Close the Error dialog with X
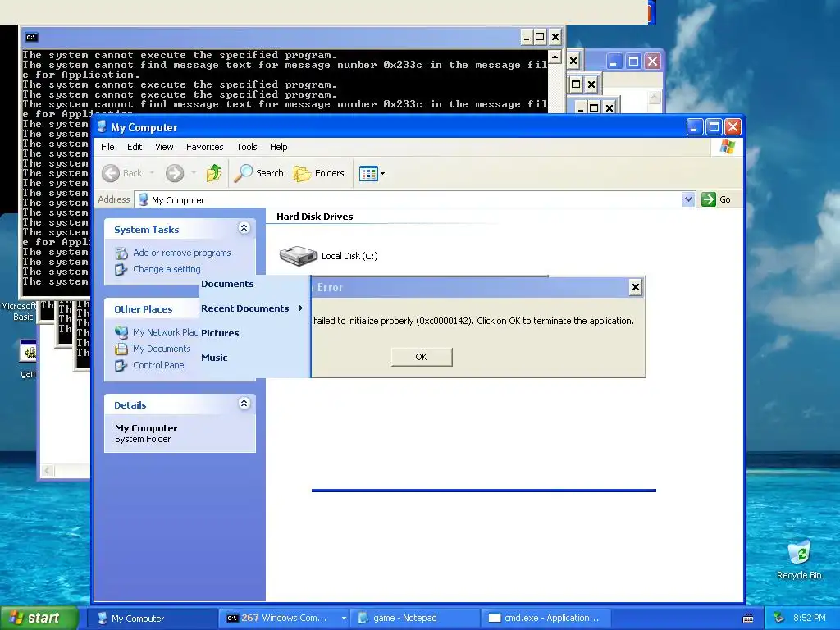This screenshot has width=840, height=630. (x=636, y=288)
